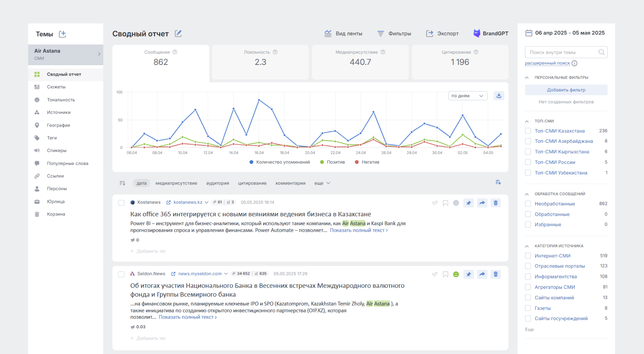This screenshot has width=644, height=354.
Task: Collapse the Персональные фильтры section
Action: [x=527, y=77]
